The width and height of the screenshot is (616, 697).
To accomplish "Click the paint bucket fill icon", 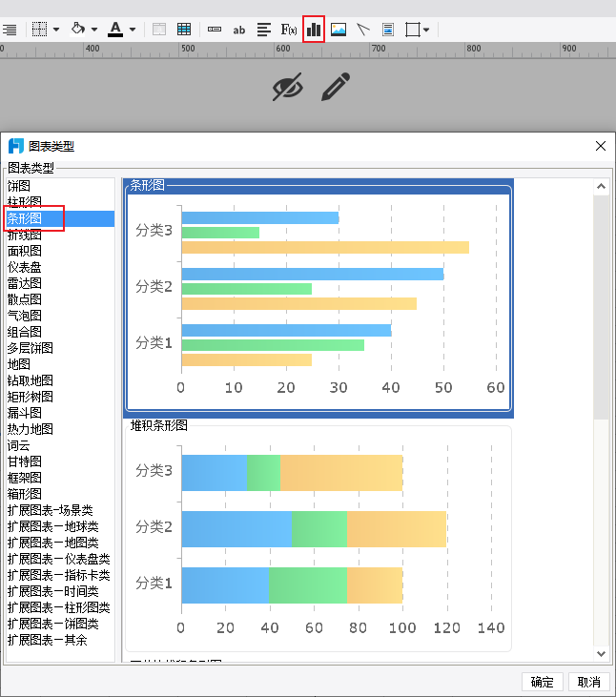I will [x=78, y=29].
